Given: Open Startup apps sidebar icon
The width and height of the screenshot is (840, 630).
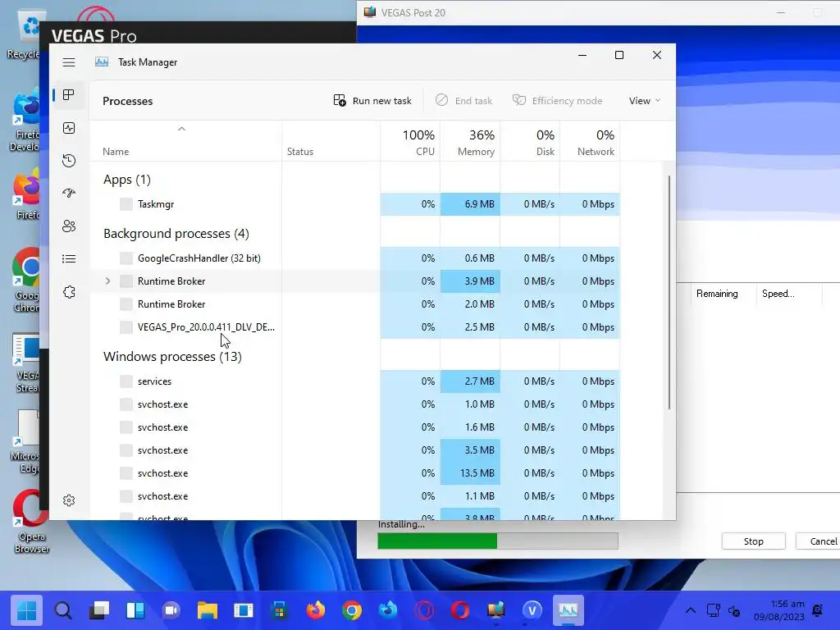Looking at the screenshot, I should click(69, 194).
